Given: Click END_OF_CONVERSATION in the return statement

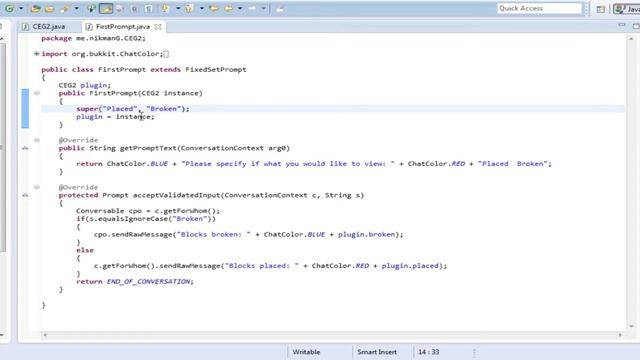Looking at the screenshot, I should (x=149, y=282).
